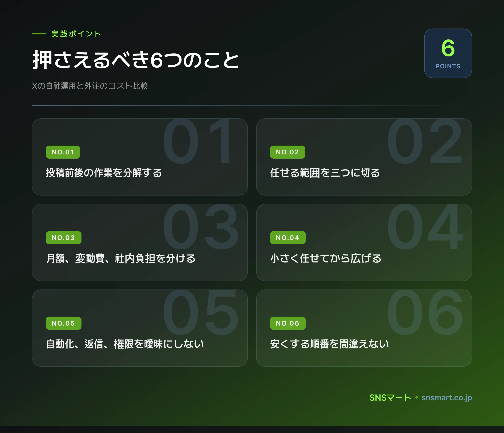Click the subtitle Xの自社運用と外注のコスト比較
This screenshot has height=433, width=504.
pyautogui.click(x=90, y=86)
